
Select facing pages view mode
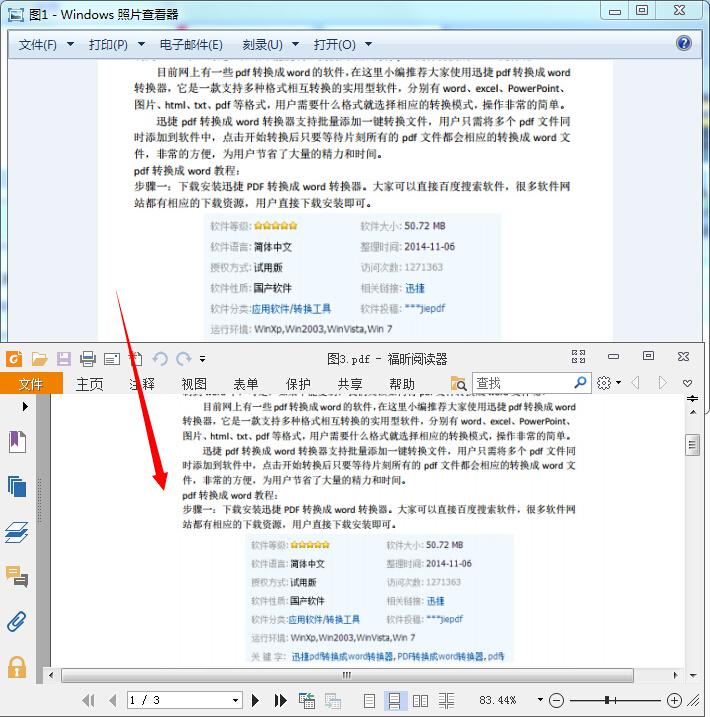click(420, 701)
